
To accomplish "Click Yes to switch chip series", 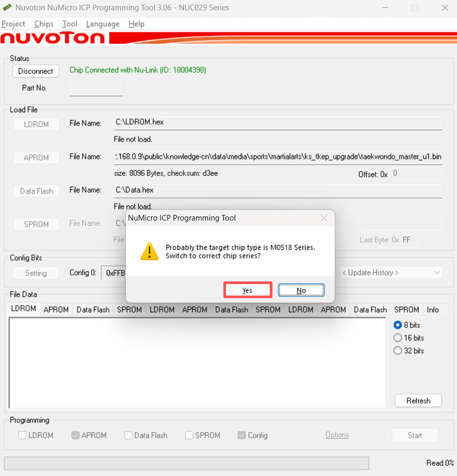I will tap(247, 290).
